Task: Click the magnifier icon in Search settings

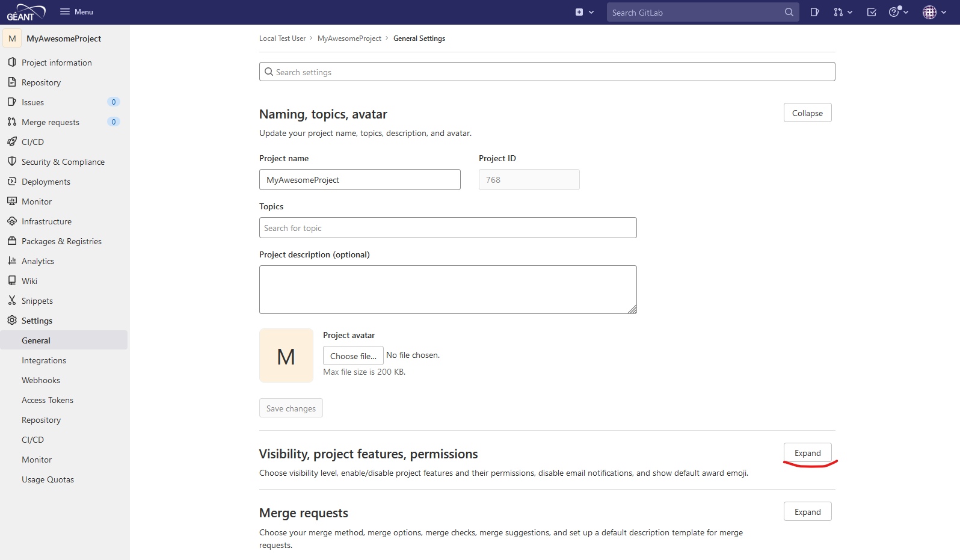Action: [x=269, y=72]
